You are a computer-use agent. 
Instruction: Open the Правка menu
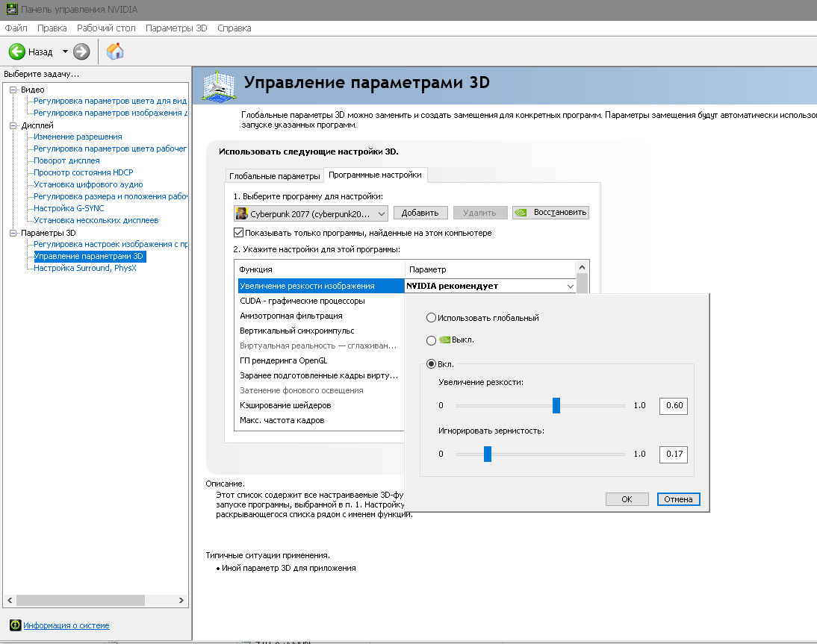click(x=52, y=28)
